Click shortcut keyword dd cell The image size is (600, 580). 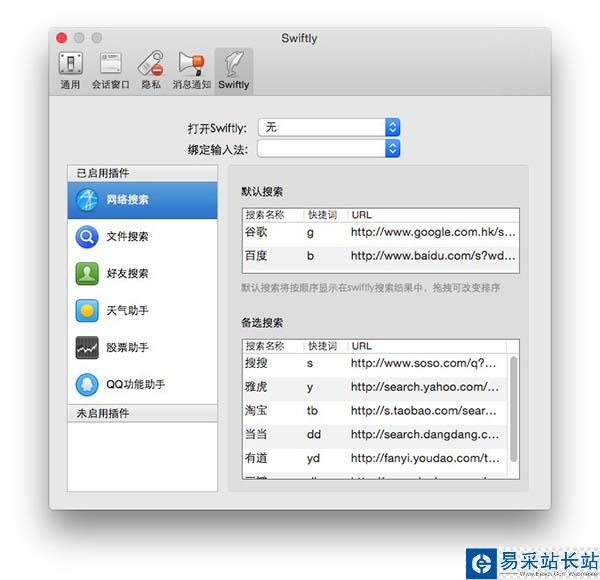click(x=314, y=435)
